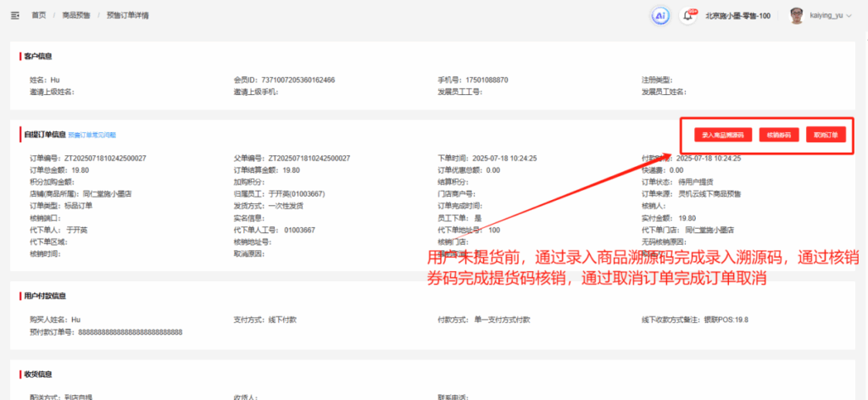Click the 客户信息 section header

point(37,57)
